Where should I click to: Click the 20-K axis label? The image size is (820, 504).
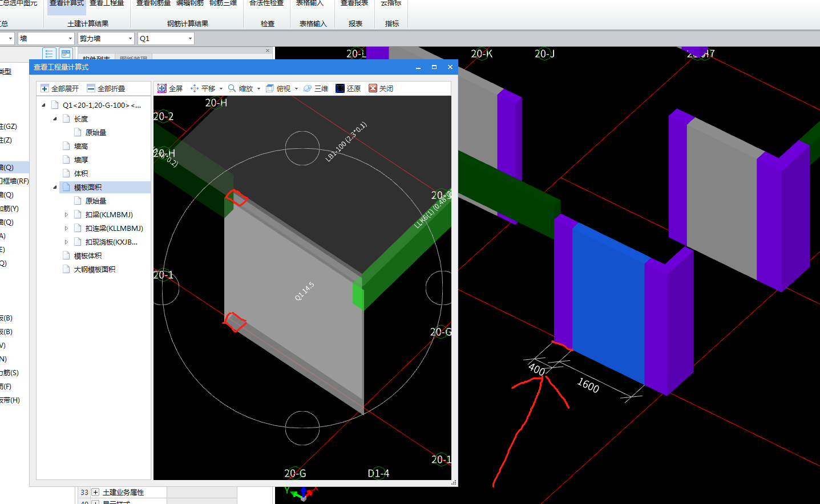pyautogui.click(x=482, y=54)
